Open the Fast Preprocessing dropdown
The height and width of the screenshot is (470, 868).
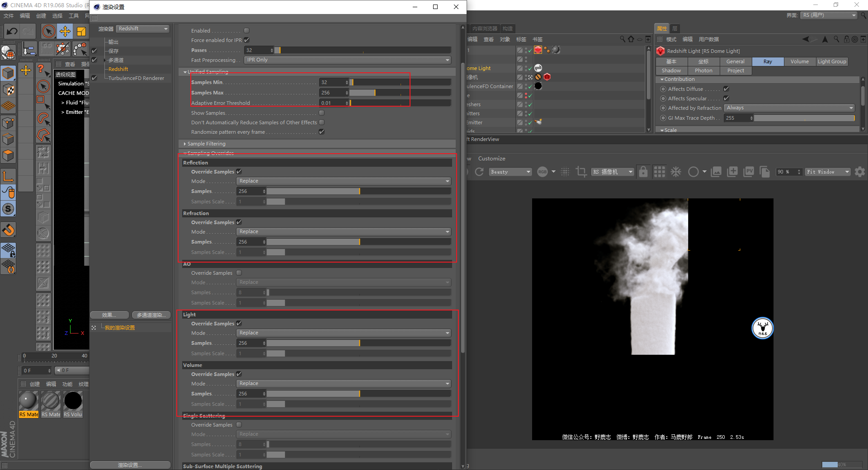347,60
